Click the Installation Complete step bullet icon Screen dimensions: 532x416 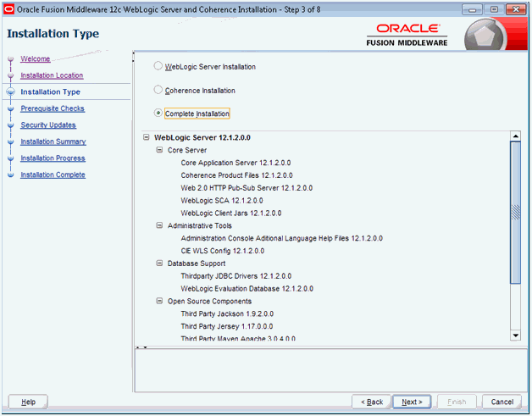10,175
